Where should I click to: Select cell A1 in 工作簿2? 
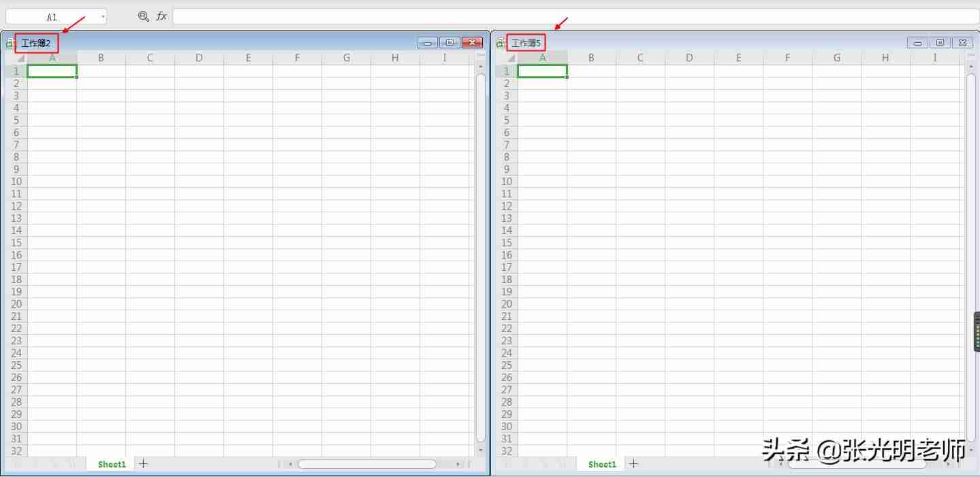coord(52,71)
